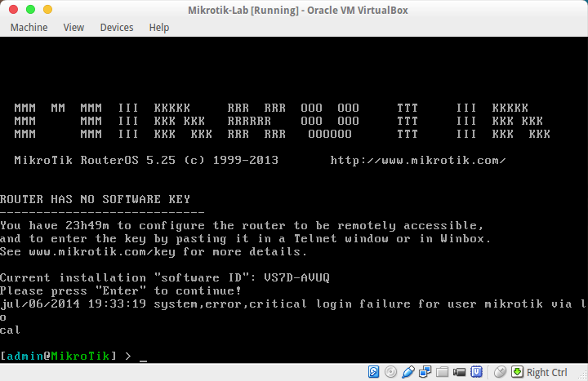
Task: Click the login failure log timestamp 19:33:19
Action: [x=117, y=303]
